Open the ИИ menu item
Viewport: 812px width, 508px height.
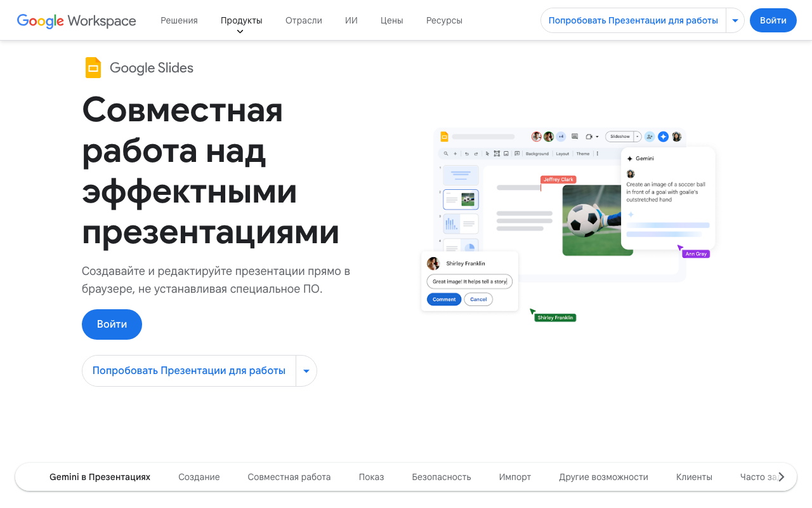point(351,20)
